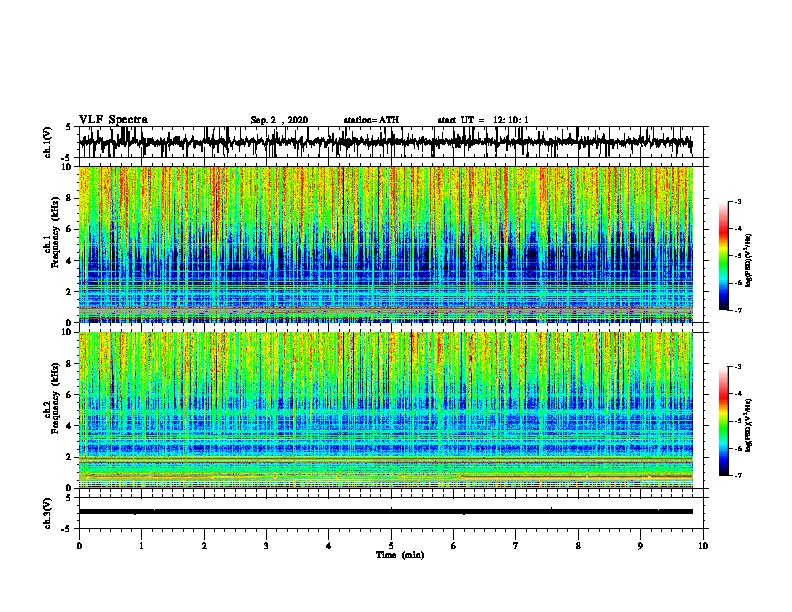Click the ch.1 spectrogram "6" kHz tick label
This screenshot has height=612, width=792.
(68, 229)
